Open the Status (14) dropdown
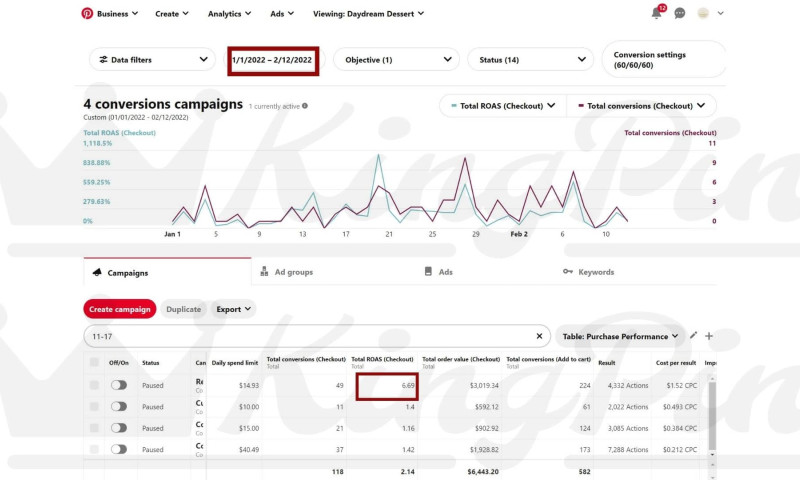Screen dimensions: 800x480 pyautogui.click(x=527, y=60)
